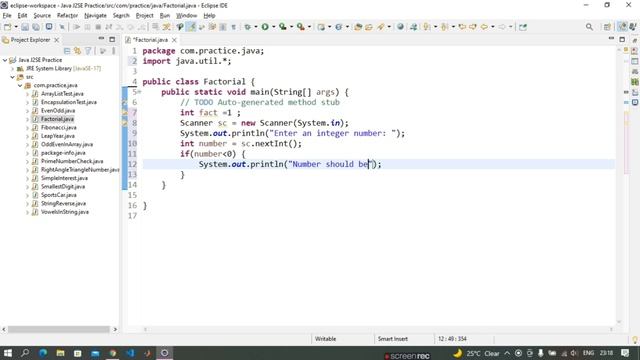
Task: Click the Next Annotation icon
Action: pos(426,27)
